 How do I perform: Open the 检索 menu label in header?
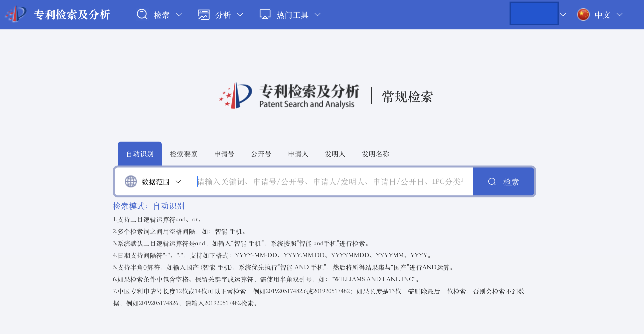pos(161,15)
